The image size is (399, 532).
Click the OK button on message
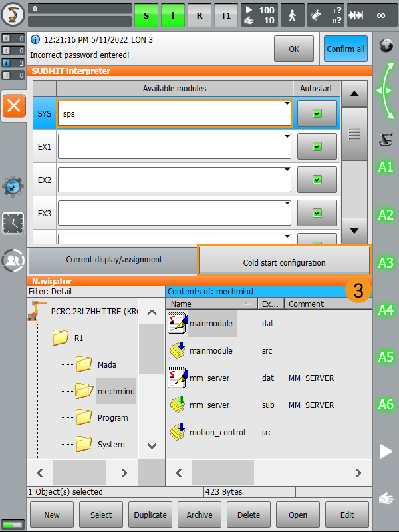coord(293,49)
